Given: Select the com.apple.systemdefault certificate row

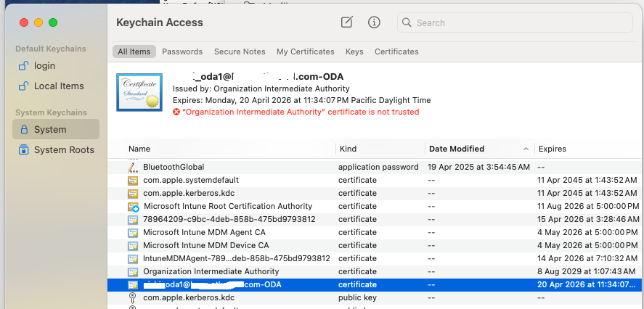Looking at the screenshot, I should point(375,180).
